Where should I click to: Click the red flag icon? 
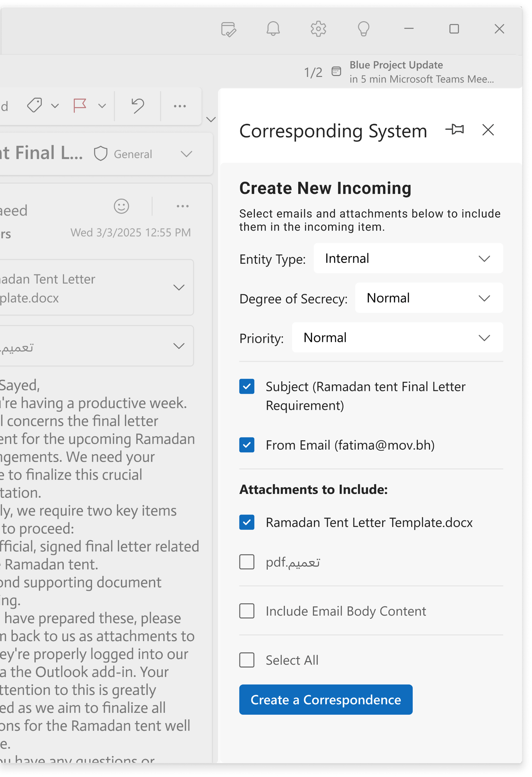tap(80, 106)
